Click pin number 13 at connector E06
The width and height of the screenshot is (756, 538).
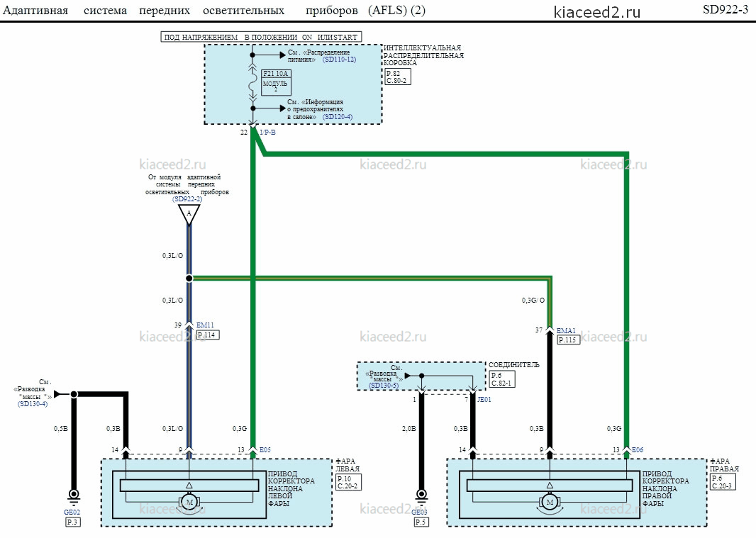pyautogui.click(x=616, y=450)
